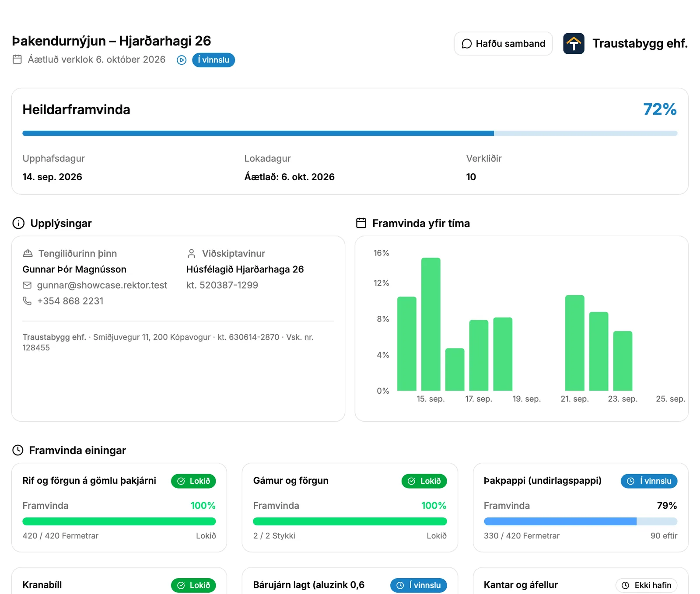The height and width of the screenshot is (594, 700).
Task: Click the calendar icon beside Framvinda yfir tíma
Action: coord(361,223)
